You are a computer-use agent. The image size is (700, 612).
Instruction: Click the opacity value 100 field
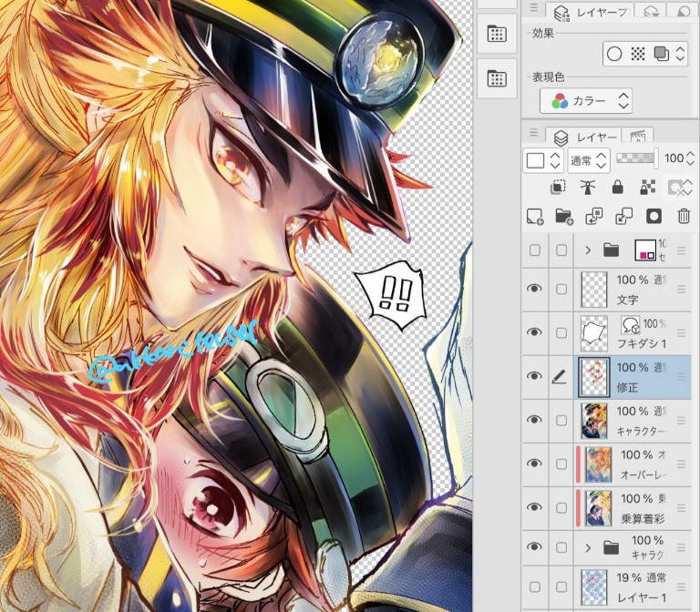point(674,158)
